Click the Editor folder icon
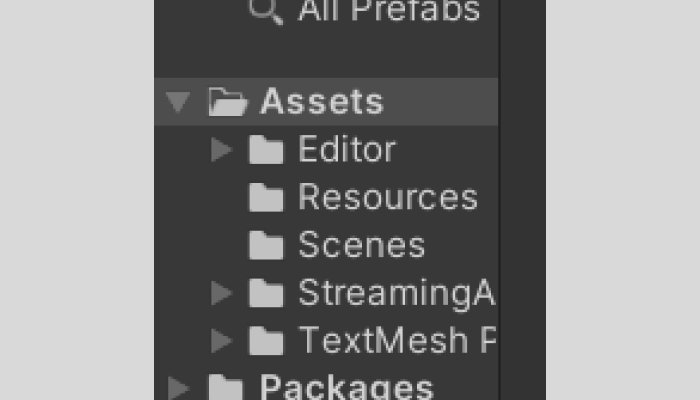The height and width of the screenshot is (400, 700). [266, 150]
